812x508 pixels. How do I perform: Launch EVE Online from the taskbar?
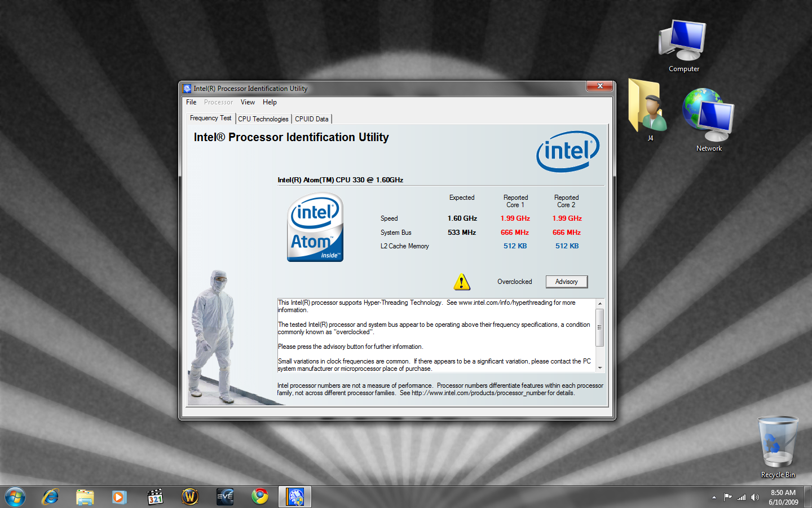225,497
